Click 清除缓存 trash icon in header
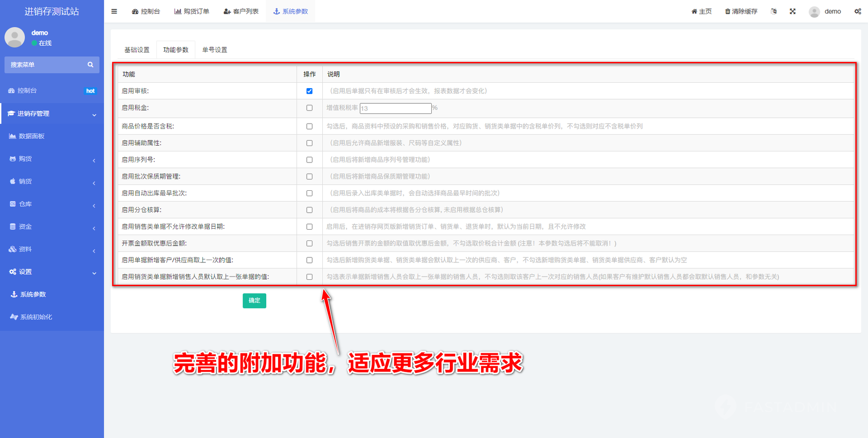The width and height of the screenshot is (868, 438). tap(727, 11)
